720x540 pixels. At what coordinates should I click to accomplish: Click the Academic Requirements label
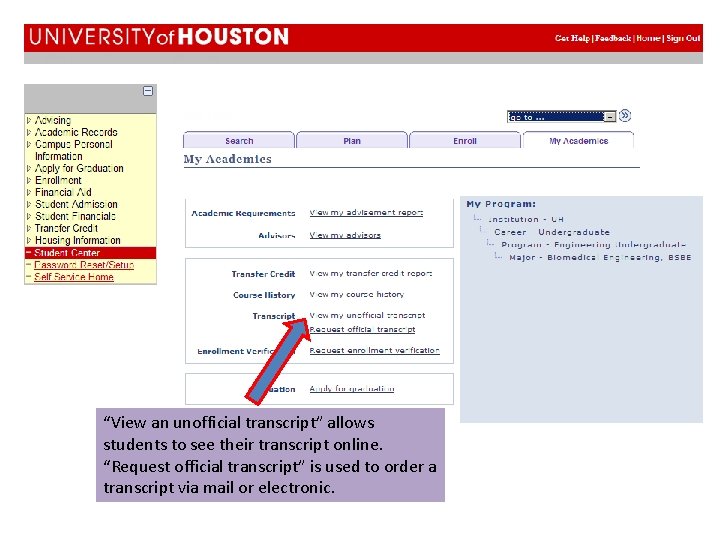tap(243, 213)
